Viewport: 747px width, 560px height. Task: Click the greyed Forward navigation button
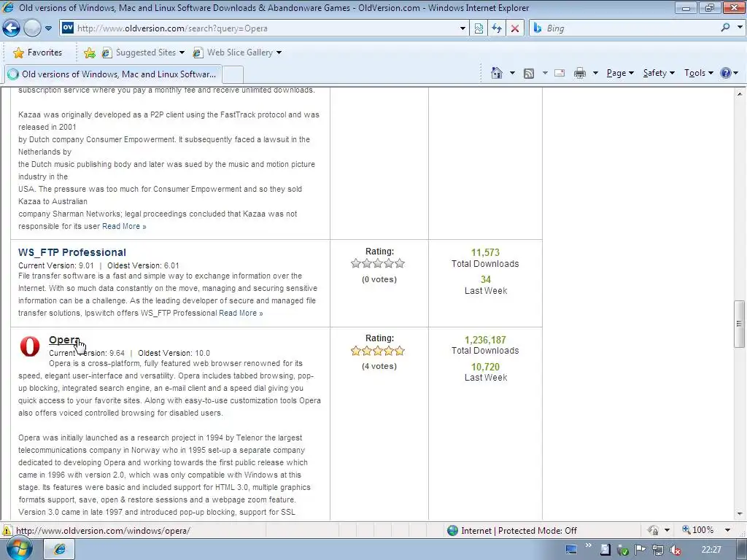point(32,28)
